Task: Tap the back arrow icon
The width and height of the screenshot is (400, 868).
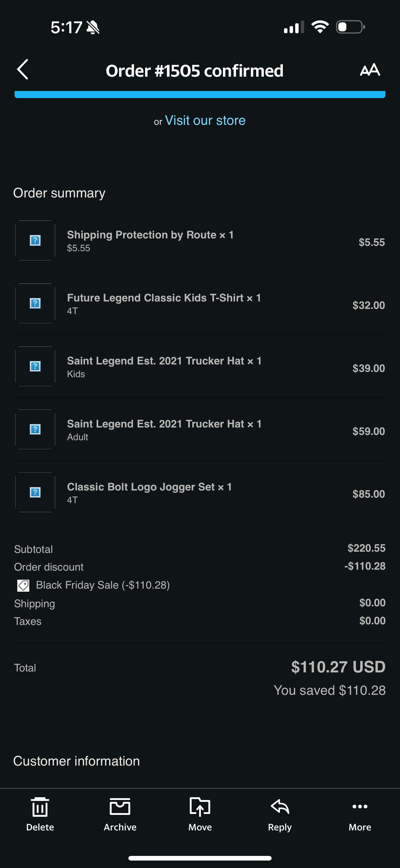Action: click(23, 70)
